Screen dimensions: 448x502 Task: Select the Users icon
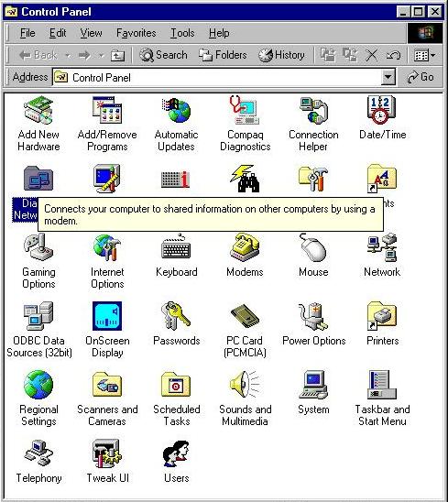176,453
